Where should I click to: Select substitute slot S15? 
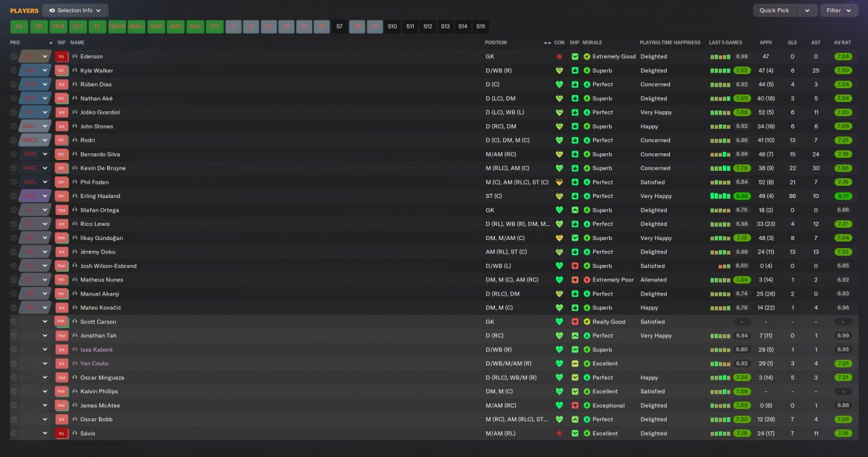(x=480, y=27)
